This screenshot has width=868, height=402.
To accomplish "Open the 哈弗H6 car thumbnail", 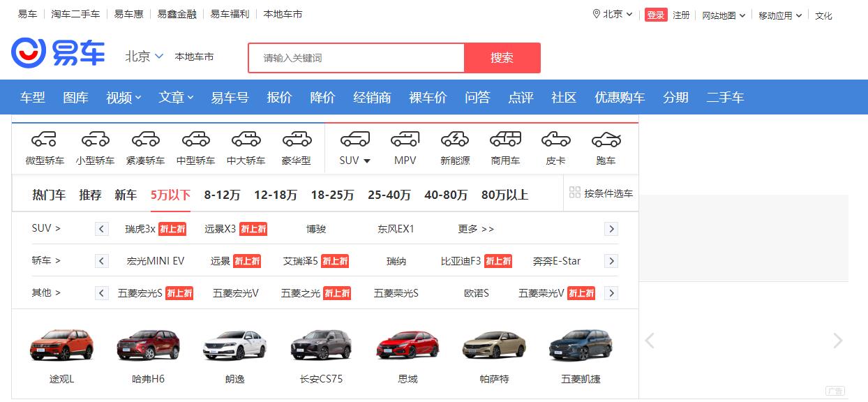I will click(x=148, y=345).
